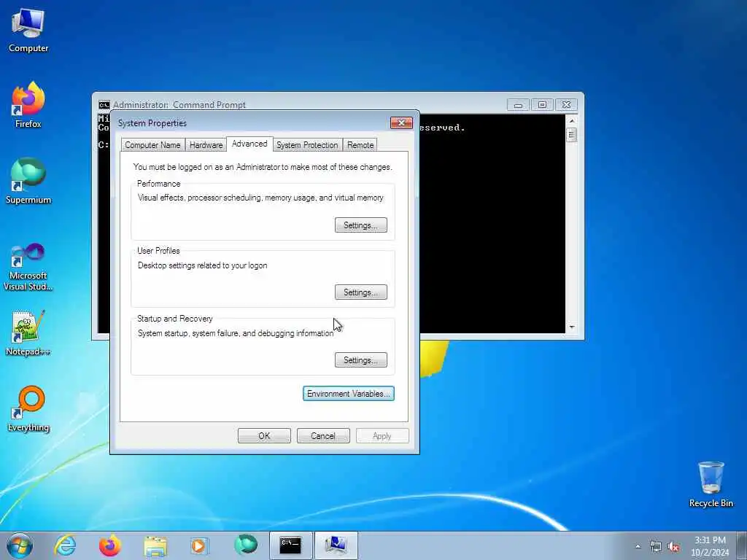Click the 'User Profiles' group label
The height and width of the screenshot is (560, 747).
tap(158, 251)
